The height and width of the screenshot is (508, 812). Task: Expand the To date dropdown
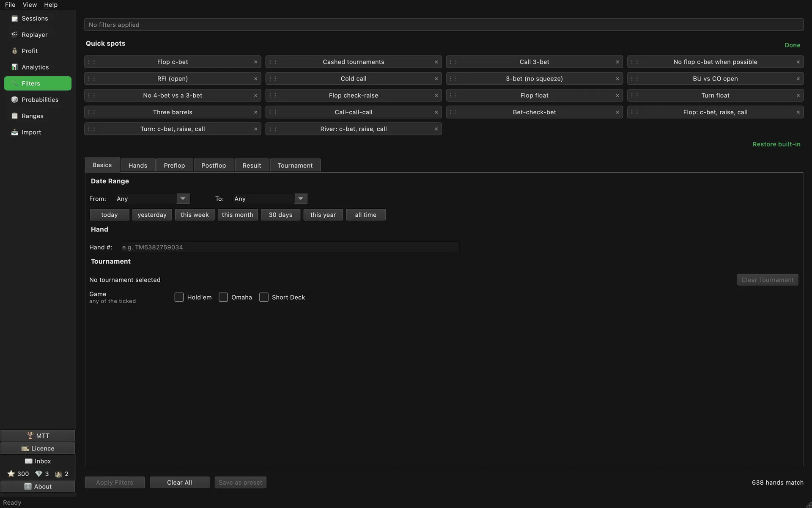click(301, 199)
